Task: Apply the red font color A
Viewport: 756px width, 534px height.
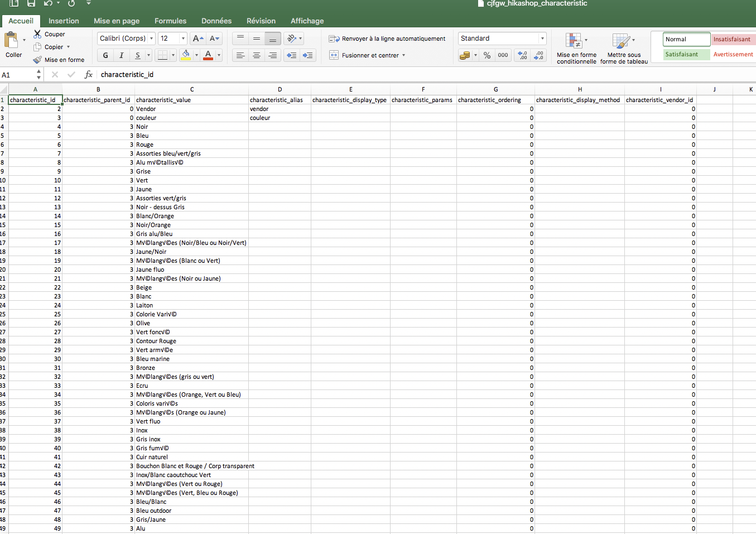Action: tap(208, 55)
